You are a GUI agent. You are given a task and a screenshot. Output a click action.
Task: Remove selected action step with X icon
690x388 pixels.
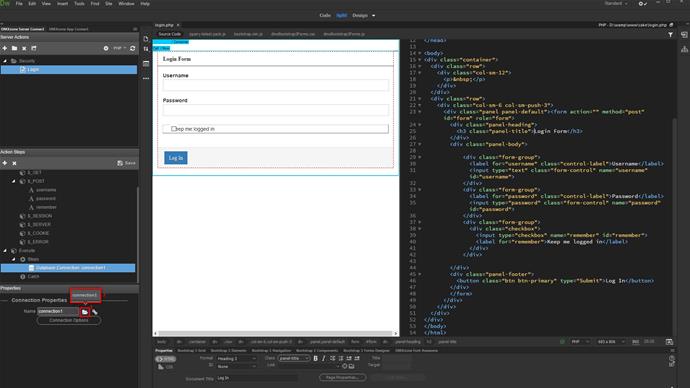15,163
